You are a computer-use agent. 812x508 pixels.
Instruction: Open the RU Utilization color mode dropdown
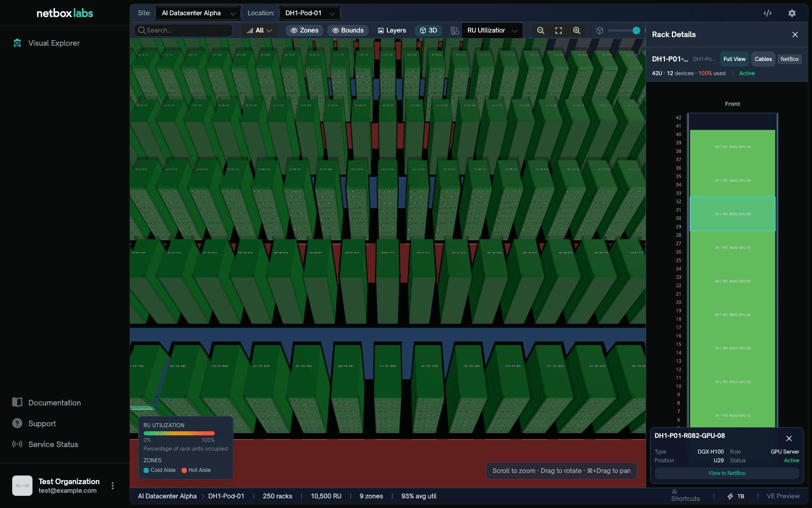pos(492,30)
